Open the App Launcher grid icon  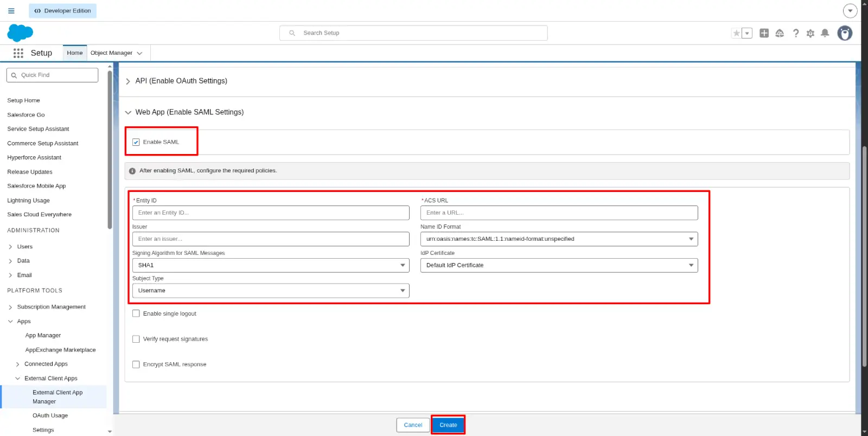click(x=18, y=53)
